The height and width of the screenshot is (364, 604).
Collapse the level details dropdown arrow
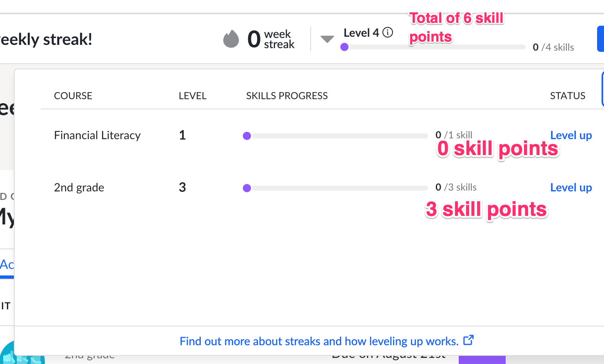[x=327, y=39]
